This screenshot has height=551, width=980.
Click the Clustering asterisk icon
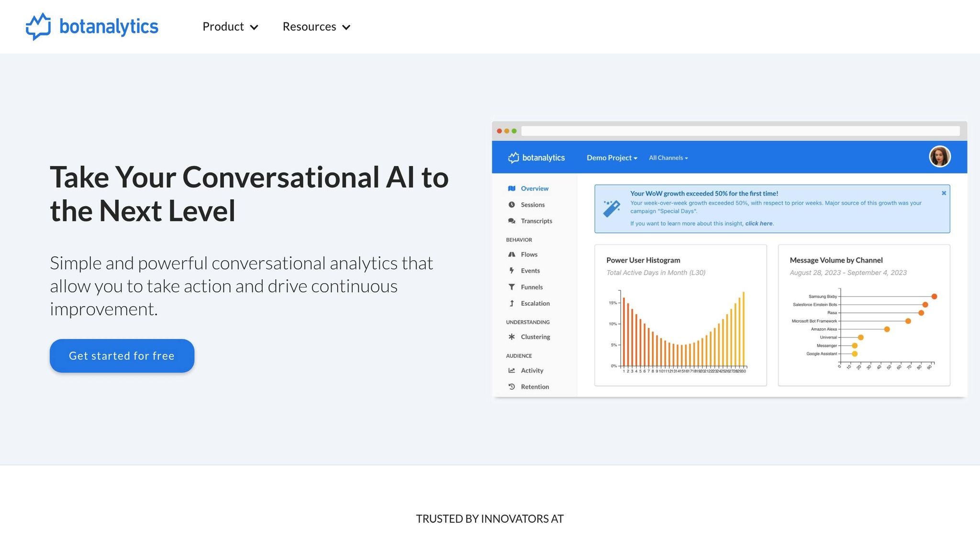pyautogui.click(x=512, y=337)
